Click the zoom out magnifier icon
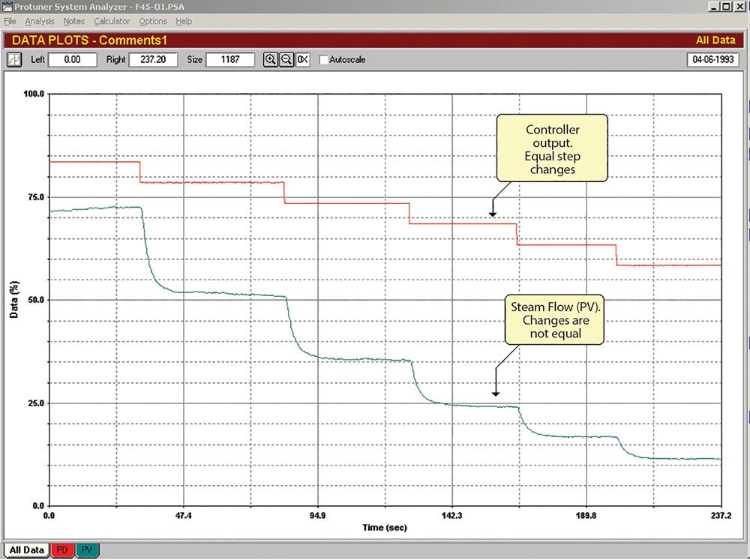Image resolution: width=750 pixels, height=560 pixels. pos(286,59)
